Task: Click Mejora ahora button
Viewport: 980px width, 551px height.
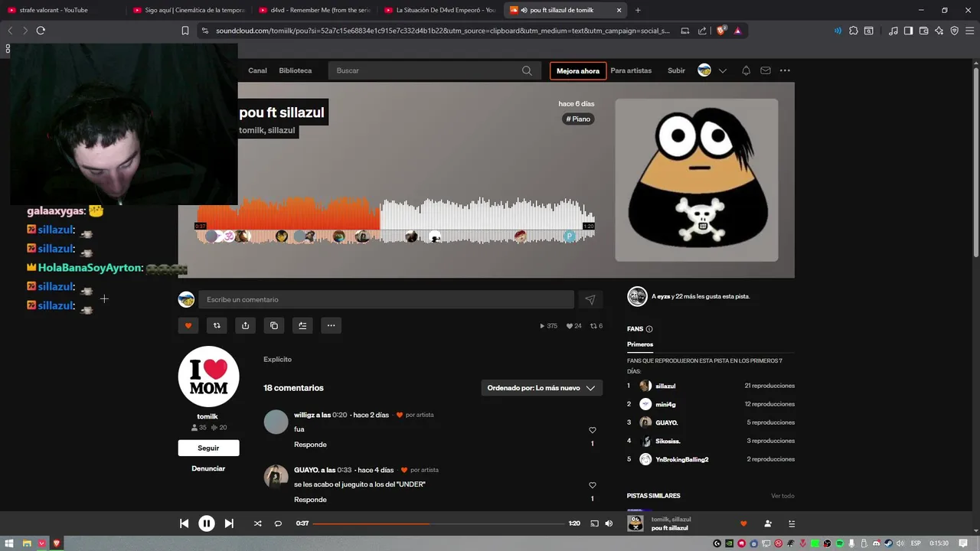Action: pos(578,70)
